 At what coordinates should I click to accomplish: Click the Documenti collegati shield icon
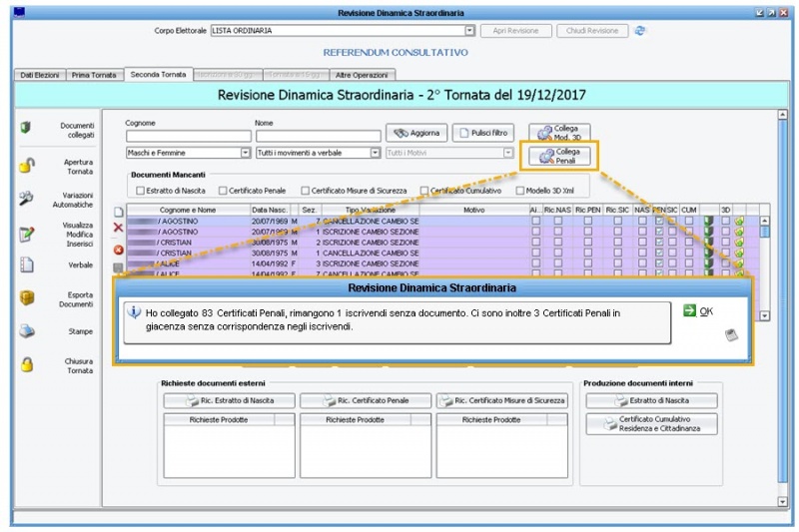[27, 128]
